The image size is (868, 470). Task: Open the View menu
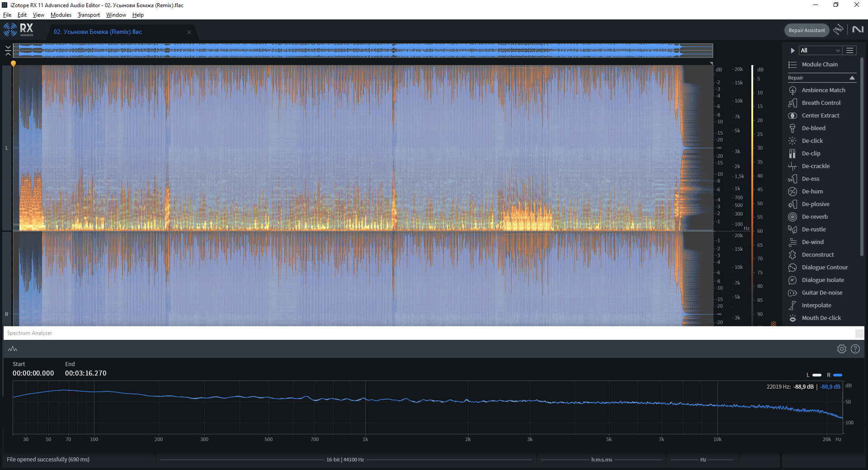coord(38,15)
